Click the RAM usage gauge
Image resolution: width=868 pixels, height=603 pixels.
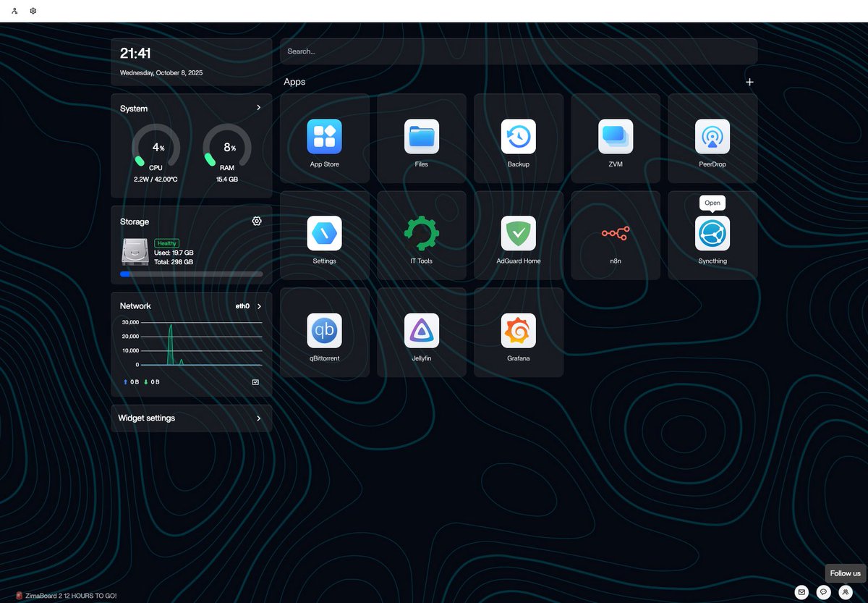click(x=227, y=148)
